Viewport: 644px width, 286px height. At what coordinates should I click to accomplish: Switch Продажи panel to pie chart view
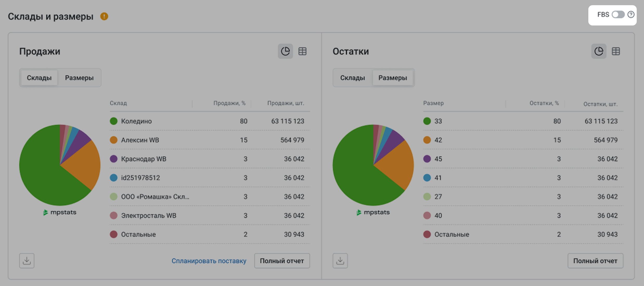tap(285, 51)
